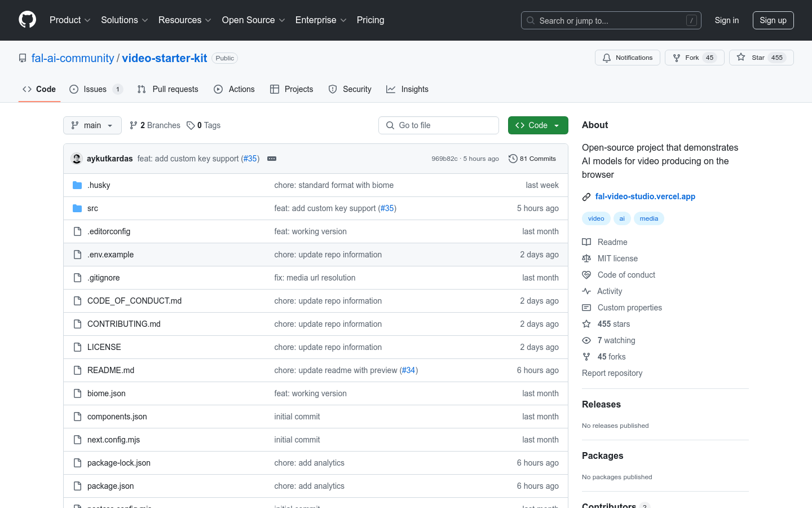The height and width of the screenshot is (508, 812).
Task: Expand the Product menu
Action: (x=70, y=20)
